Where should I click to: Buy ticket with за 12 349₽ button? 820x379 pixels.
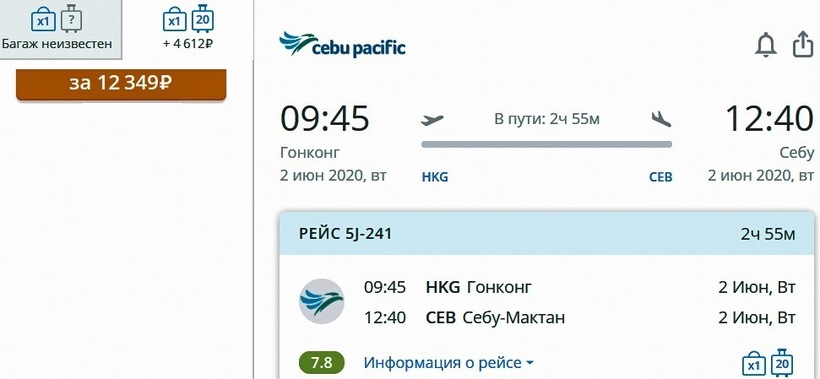121,84
